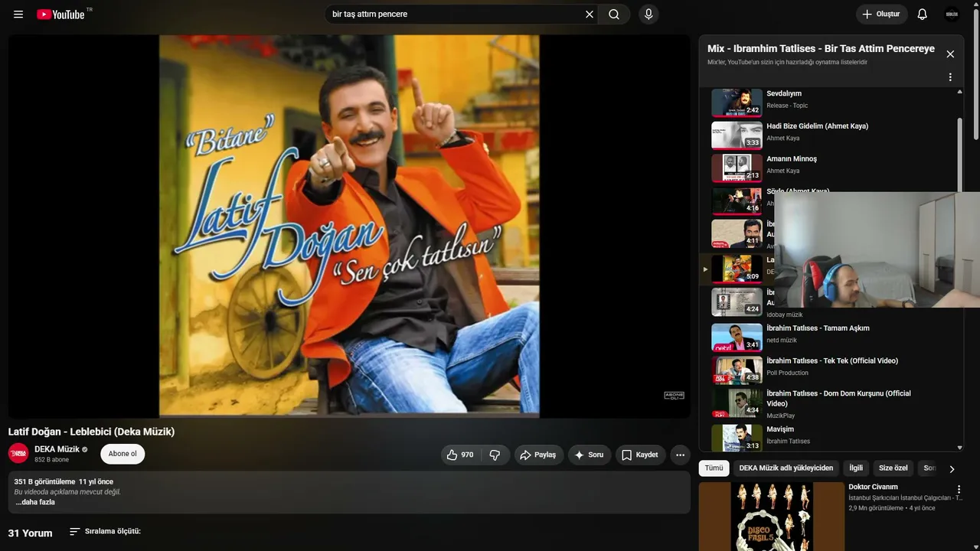Run search with magnifier button

(x=614, y=15)
